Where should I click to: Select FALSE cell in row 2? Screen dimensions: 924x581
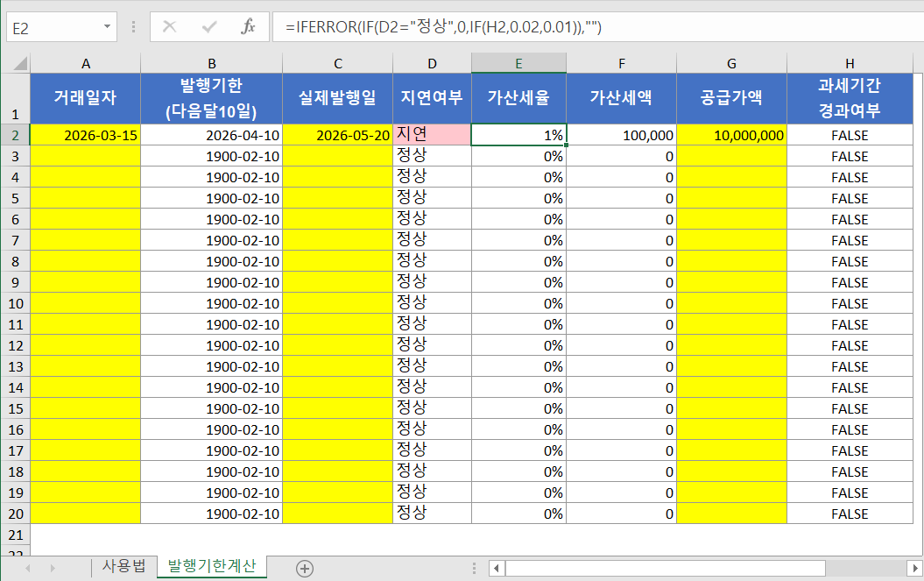coord(850,135)
